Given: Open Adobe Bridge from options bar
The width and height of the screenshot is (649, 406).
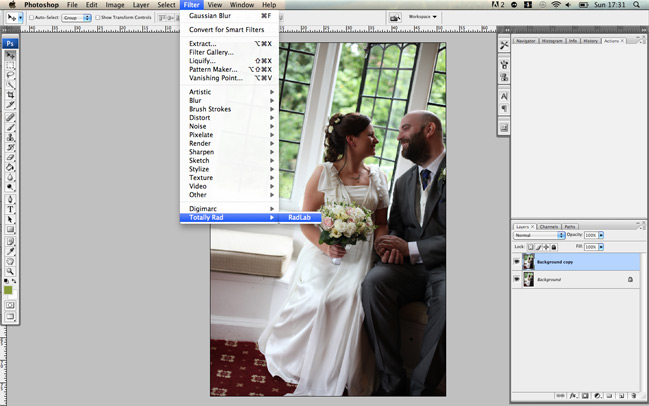Looking at the screenshot, I should pos(395,17).
